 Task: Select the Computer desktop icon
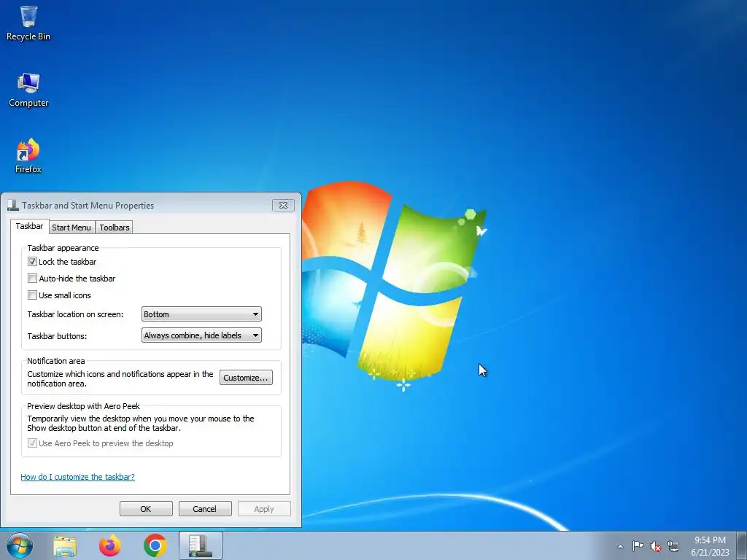(28, 90)
